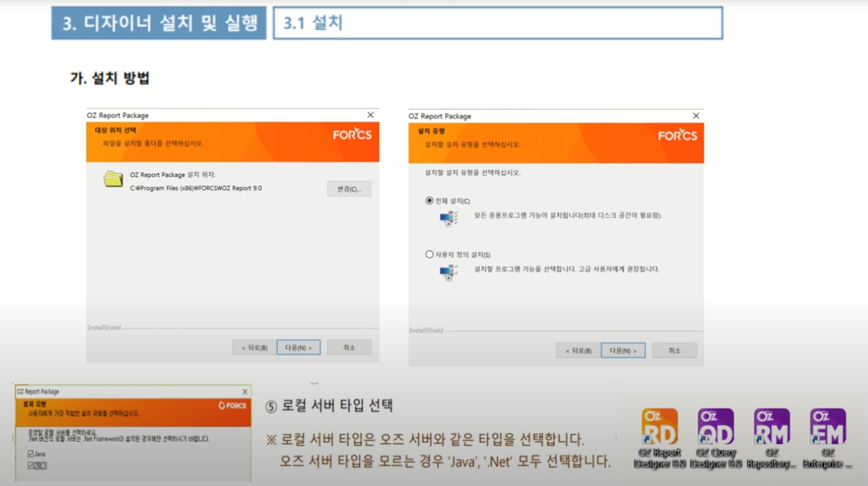Click the FORCS logo in the destination dialog
Screen dimensions: 868x486
(352, 134)
